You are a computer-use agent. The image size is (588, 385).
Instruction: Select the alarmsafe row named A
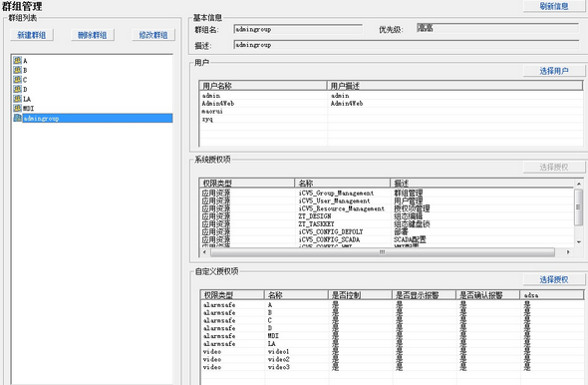393,305
